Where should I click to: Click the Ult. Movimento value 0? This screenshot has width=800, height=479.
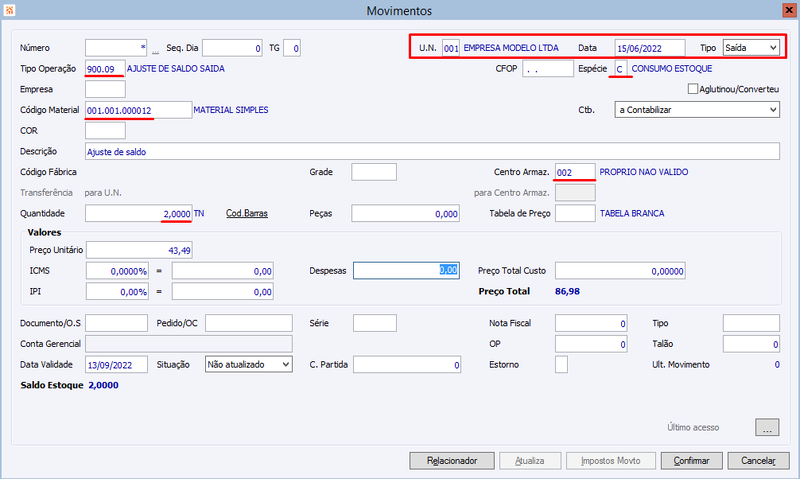point(777,365)
